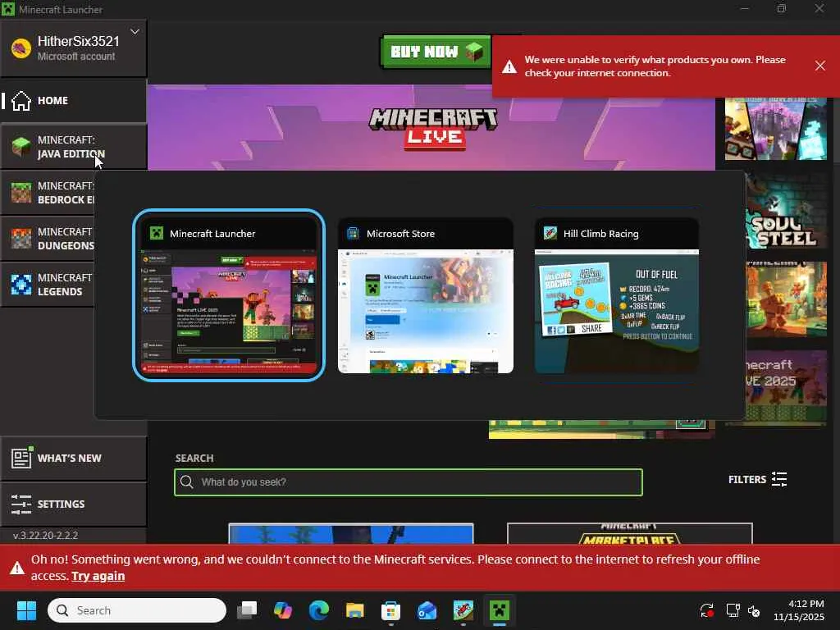The width and height of the screenshot is (840, 630).
Task: Click the Hill Climb Racing icon in switcher
Action: tap(550, 233)
